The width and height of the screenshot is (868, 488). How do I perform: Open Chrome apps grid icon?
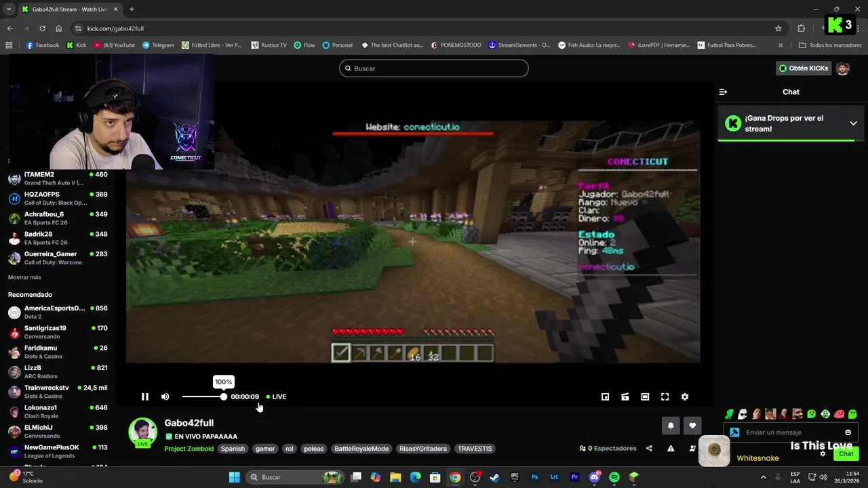[x=9, y=45]
